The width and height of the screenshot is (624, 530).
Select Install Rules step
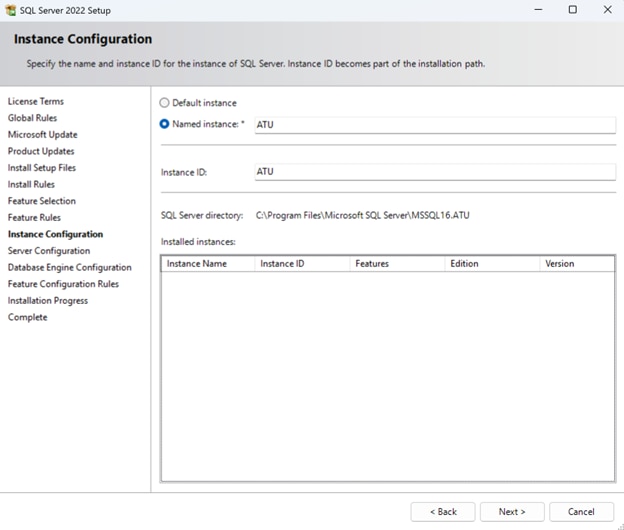coord(31,185)
